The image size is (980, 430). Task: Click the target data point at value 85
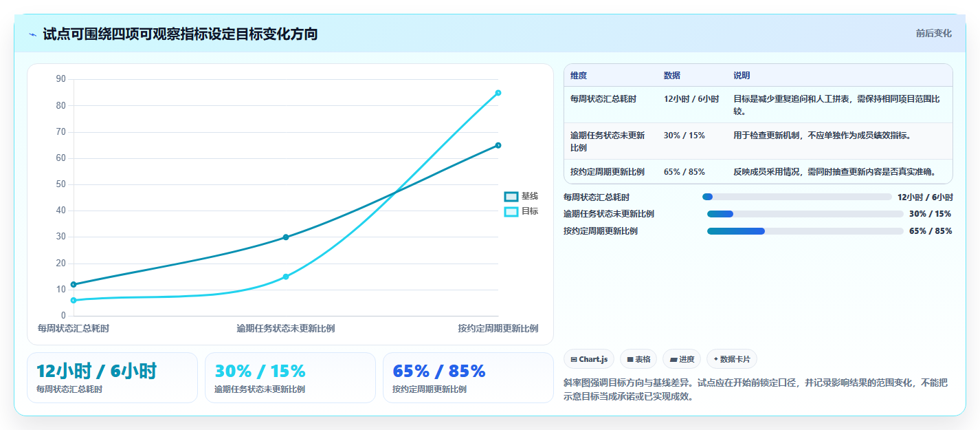click(x=498, y=93)
